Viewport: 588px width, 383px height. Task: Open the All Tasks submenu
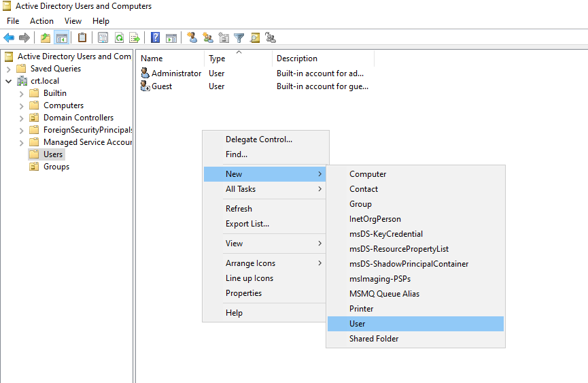click(264, 189)
